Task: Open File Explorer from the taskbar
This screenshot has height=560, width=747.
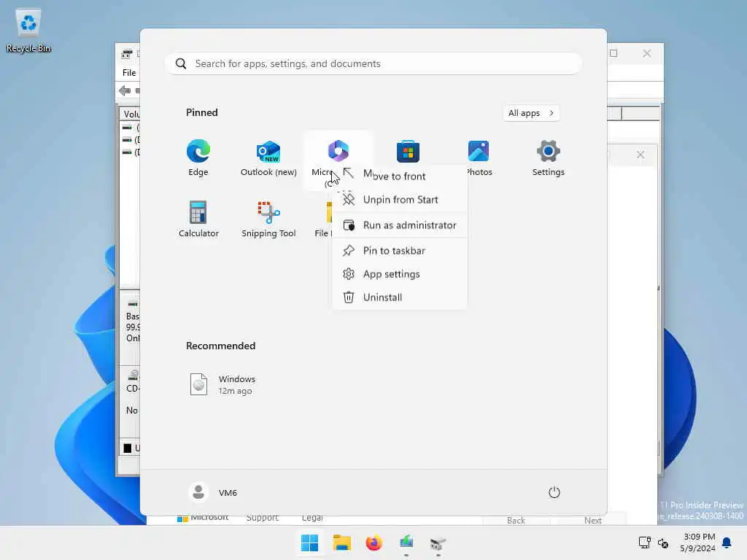Action: tap(342, 542)
